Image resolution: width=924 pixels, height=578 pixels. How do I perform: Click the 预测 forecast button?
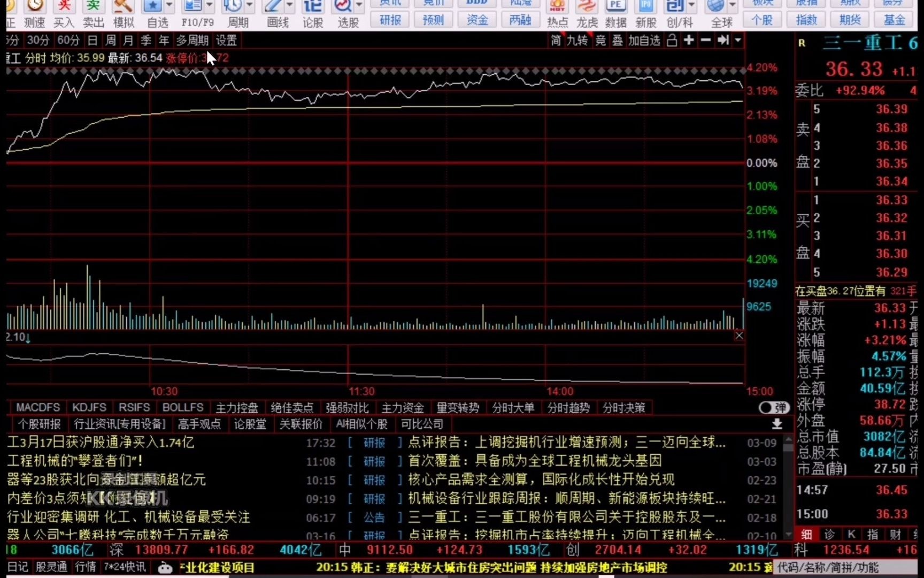pyautogui.click(x=433, y=20)
